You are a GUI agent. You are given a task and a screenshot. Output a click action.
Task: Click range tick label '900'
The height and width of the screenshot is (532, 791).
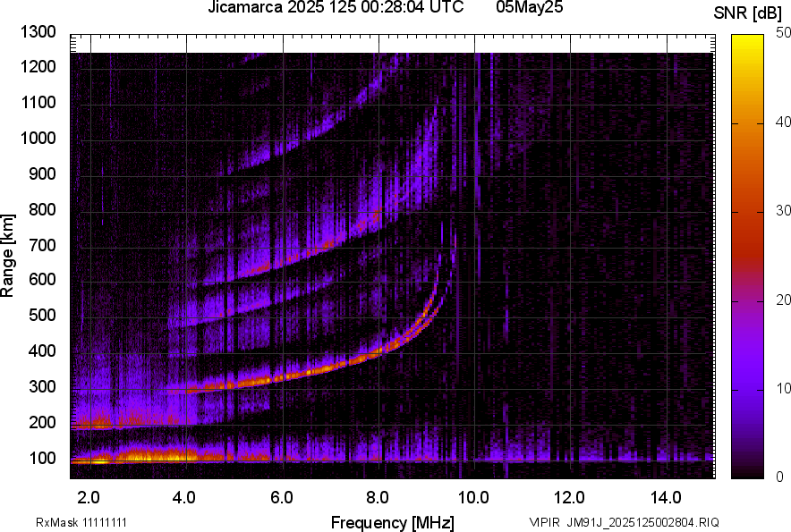coord(42,173)
